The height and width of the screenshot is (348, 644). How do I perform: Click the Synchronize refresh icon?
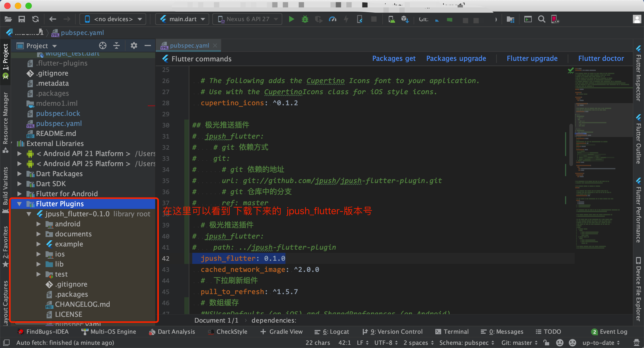tap(35, 19)
